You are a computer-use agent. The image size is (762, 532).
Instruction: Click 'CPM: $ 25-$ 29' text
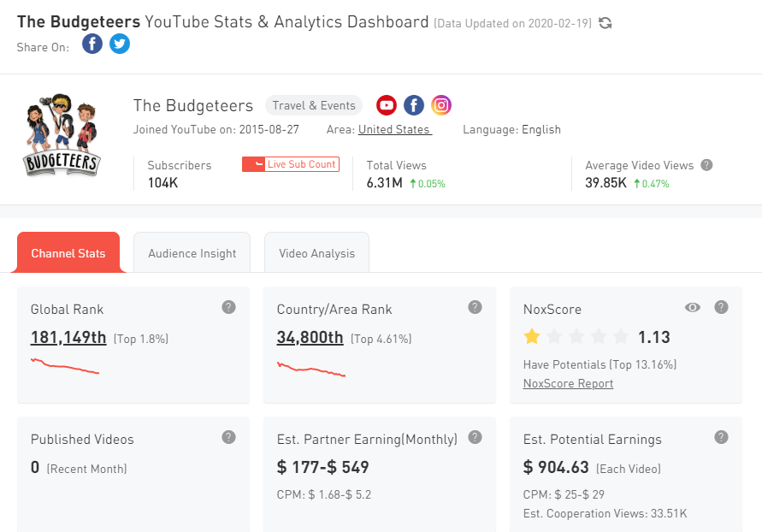coord(564,494)
